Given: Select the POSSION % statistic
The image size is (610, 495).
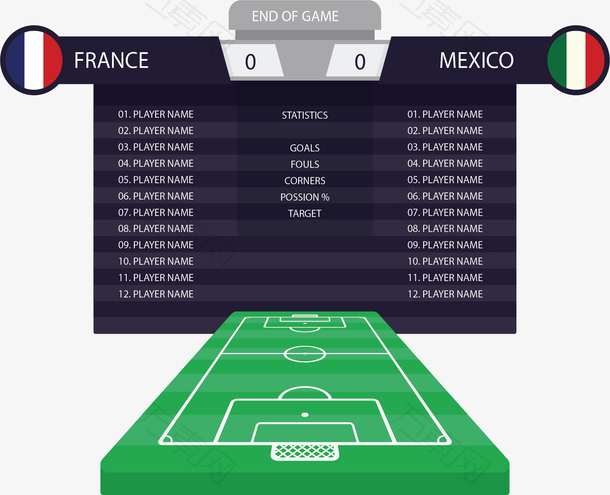Looking at the screenshot, I should click(305, 197).
